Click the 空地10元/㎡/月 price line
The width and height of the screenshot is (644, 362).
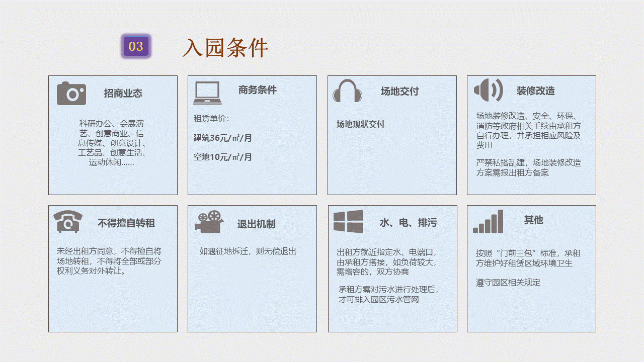[x=222, y=155]
